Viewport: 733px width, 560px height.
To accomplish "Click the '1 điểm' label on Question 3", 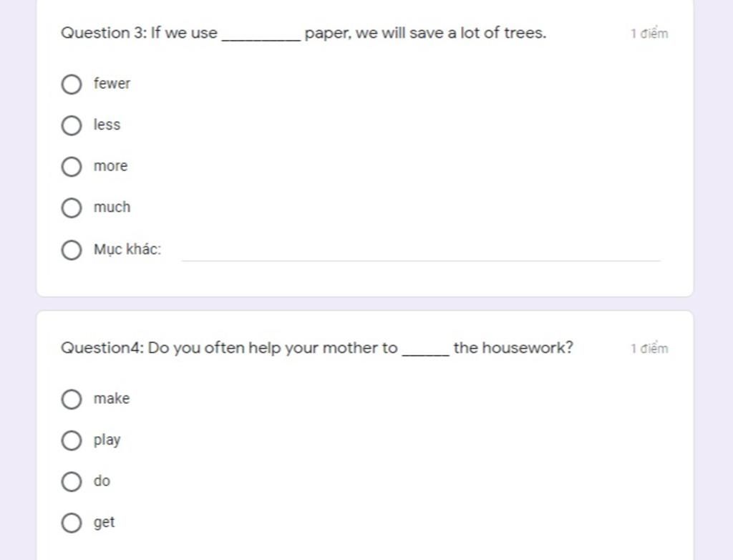I will click(x=649, y=34).
